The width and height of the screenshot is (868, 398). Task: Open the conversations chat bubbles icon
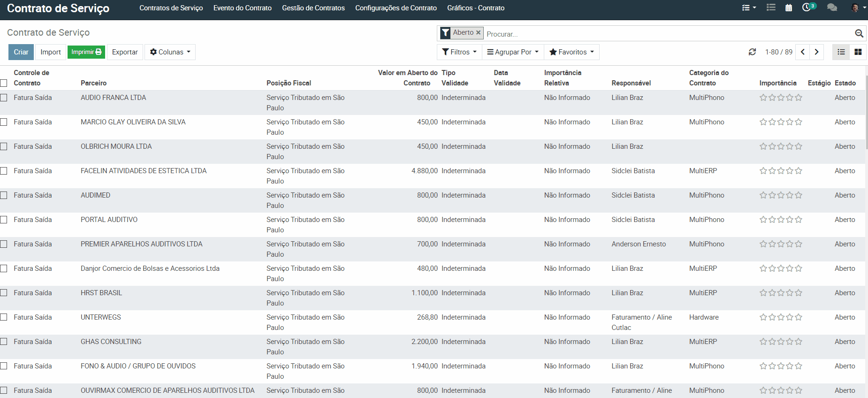click(x=832, y=8)
